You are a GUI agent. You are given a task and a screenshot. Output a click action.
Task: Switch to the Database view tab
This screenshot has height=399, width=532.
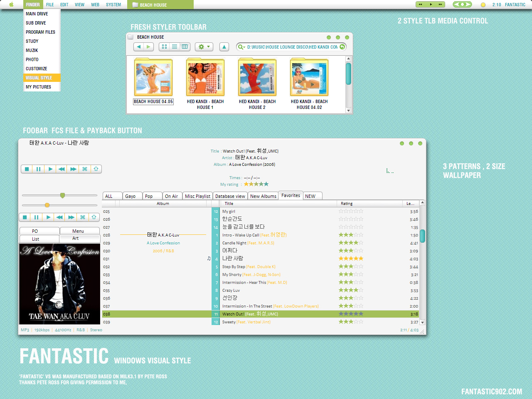coord(230,196)
